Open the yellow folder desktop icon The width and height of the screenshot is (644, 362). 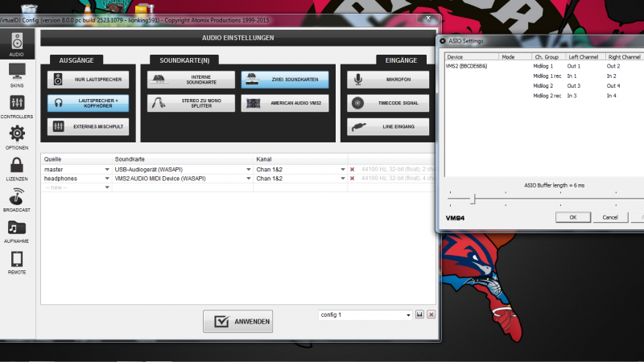(x=142, y=8)
